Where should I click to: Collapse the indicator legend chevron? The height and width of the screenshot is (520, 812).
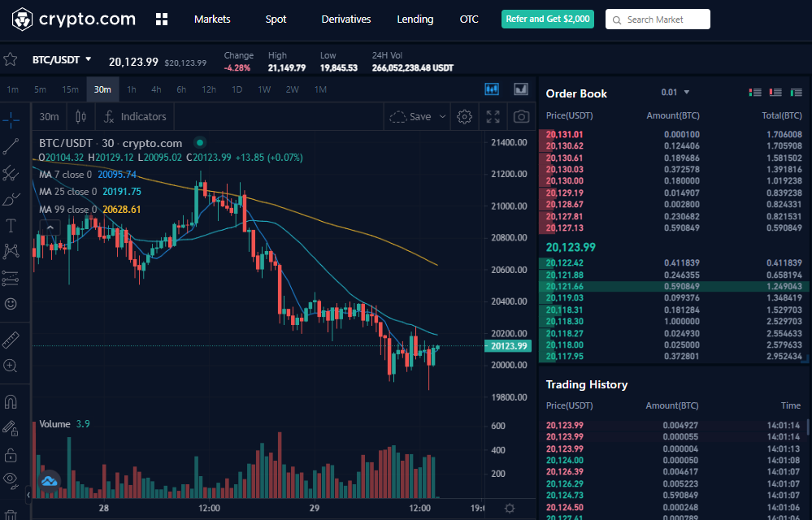click(x=50, y=227)
